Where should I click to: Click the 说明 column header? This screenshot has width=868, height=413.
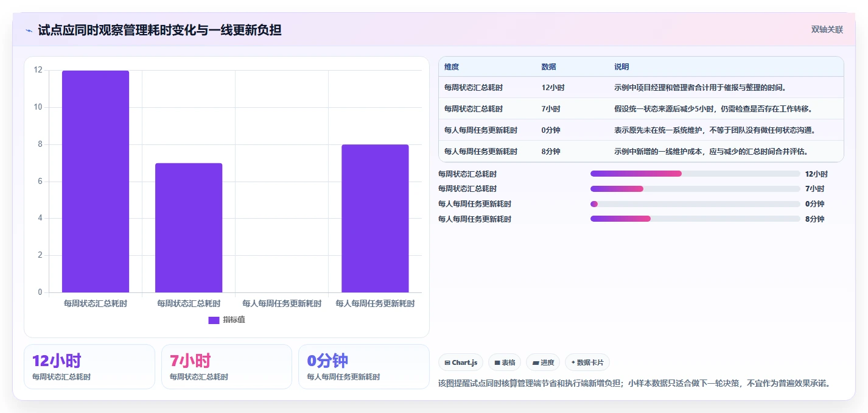click(x=621, y=67)
